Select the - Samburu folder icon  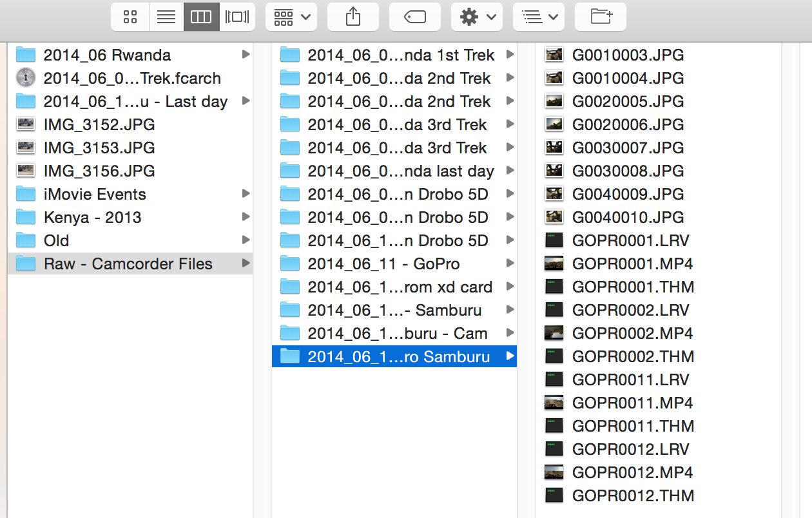(x=290, y=310)
